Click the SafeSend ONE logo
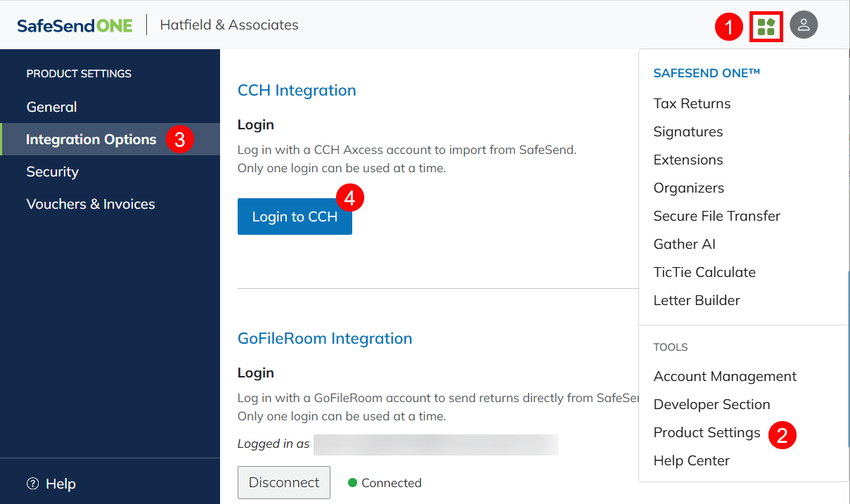 [75, 25]
